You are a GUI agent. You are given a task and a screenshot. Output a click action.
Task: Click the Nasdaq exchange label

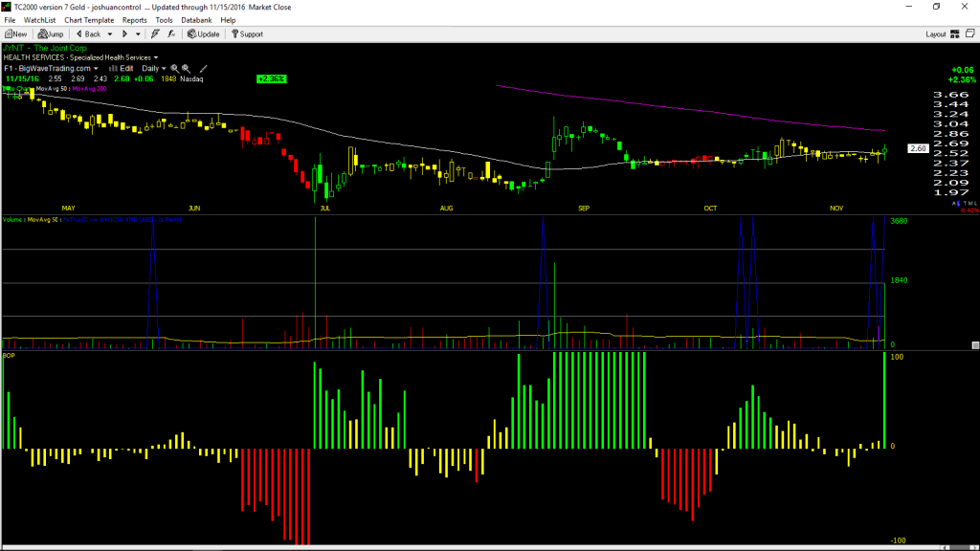click(191, 79)
